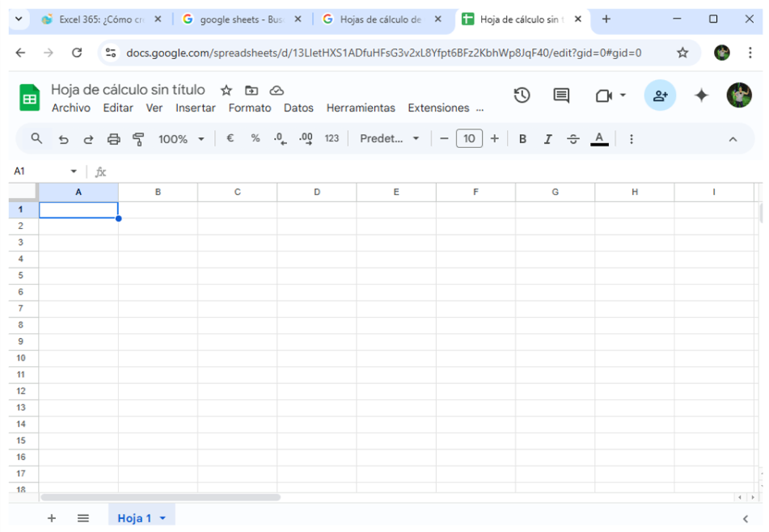
Task: Toggle bold formatting
Action: [x=522, y=139]
